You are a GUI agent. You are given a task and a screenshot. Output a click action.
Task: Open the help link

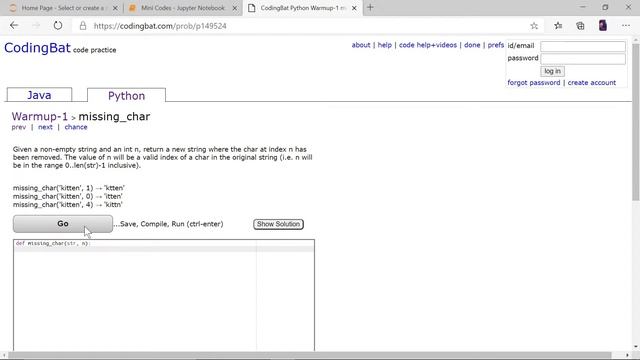(384, 45)
